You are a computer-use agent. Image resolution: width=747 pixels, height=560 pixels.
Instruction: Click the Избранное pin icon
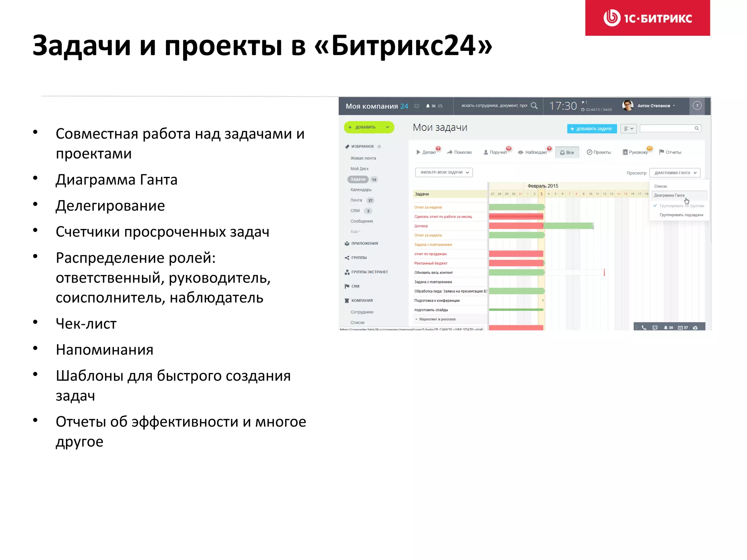click(x=347, y=147)
